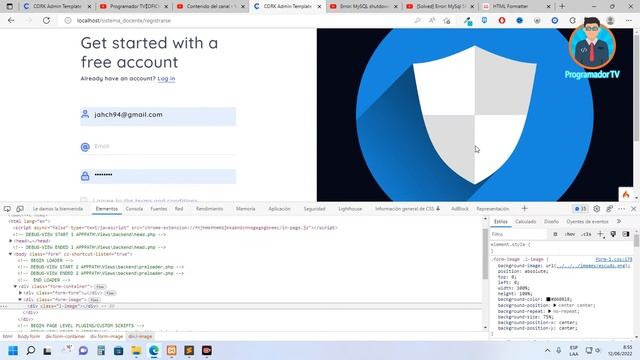
Task: Show more Styles pane tabs chevron
Action: tap(619, 221)
